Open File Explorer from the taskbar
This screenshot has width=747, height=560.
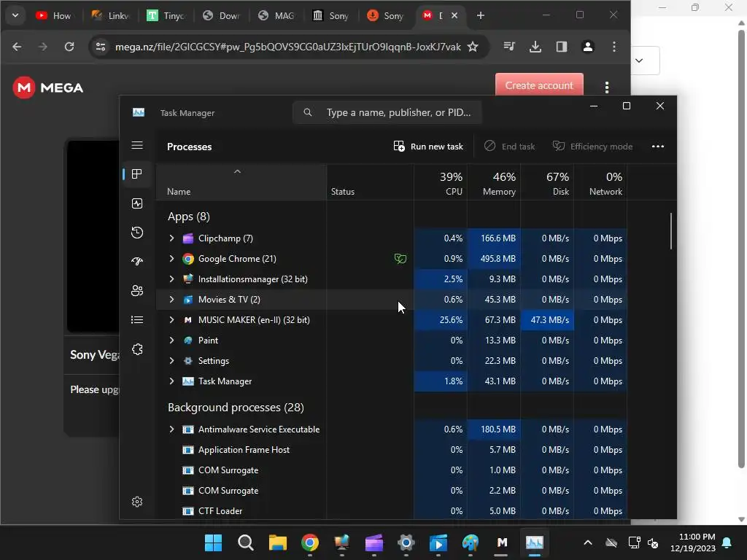(x=278, y=542)
